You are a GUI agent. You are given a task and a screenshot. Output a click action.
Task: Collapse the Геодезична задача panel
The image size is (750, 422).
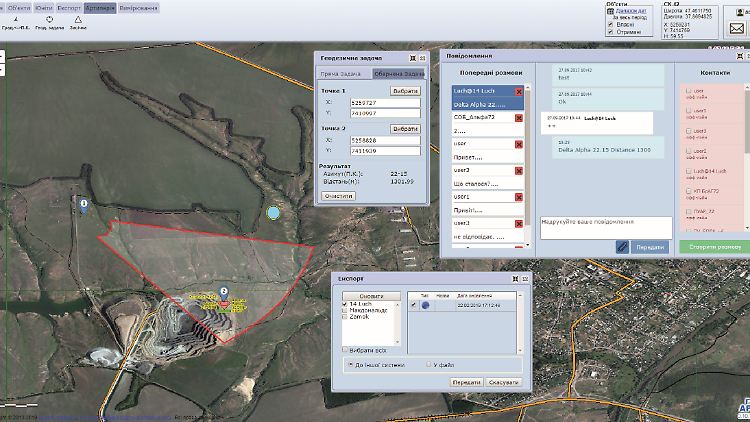click(x=412, y=58)
